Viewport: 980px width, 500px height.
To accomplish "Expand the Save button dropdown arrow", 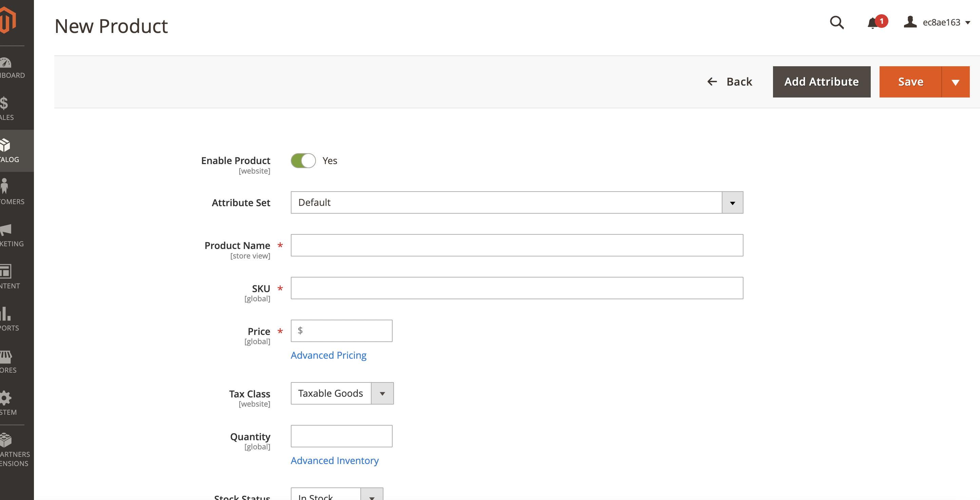I will pos(956,82).
